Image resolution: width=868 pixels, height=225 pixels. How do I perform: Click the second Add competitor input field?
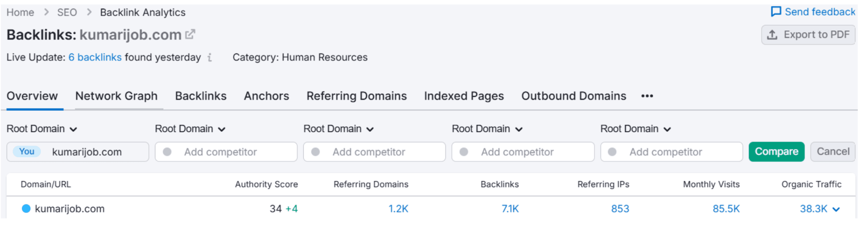374,152
